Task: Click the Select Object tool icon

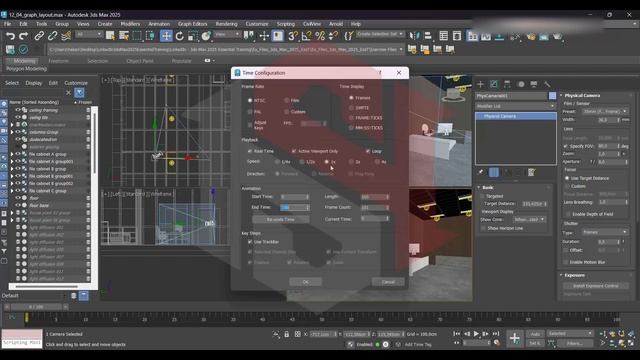Action: (110, 36)
